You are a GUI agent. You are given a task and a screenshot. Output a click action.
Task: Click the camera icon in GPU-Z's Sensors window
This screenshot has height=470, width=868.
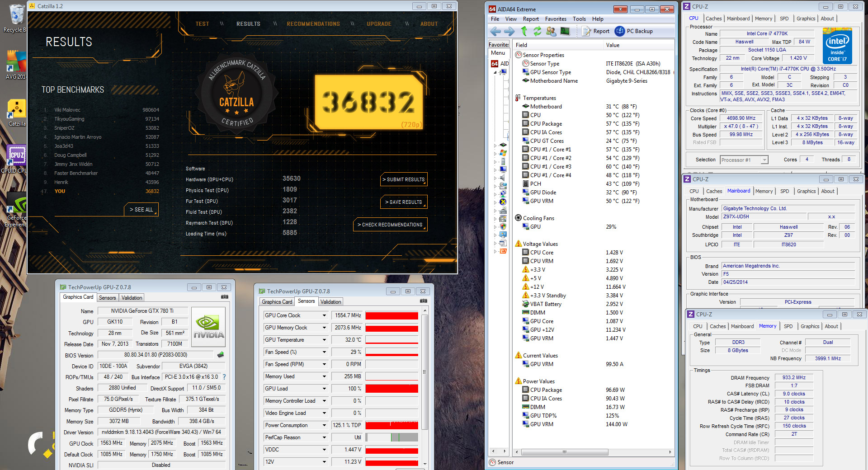click(423, 301)
